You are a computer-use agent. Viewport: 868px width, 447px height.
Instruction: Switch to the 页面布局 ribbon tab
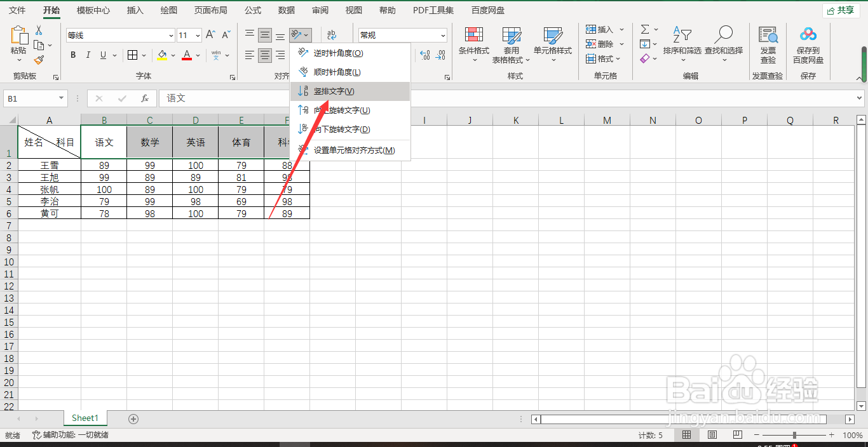(211, 10)
